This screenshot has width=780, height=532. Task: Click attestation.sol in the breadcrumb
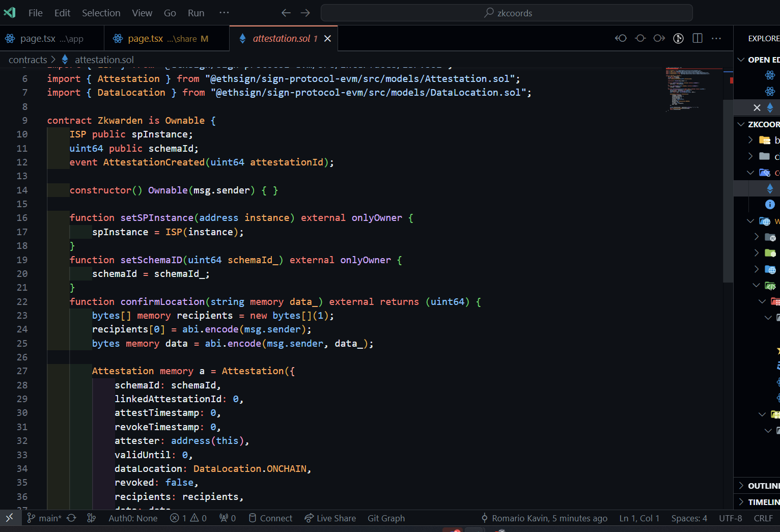pyautogui.click(x=104, y=60)
